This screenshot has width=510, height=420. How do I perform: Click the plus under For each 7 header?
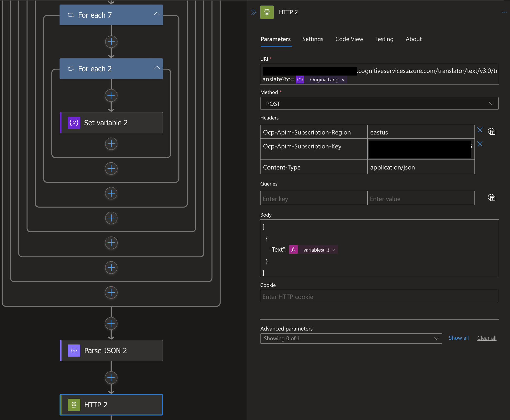point(111,42)
